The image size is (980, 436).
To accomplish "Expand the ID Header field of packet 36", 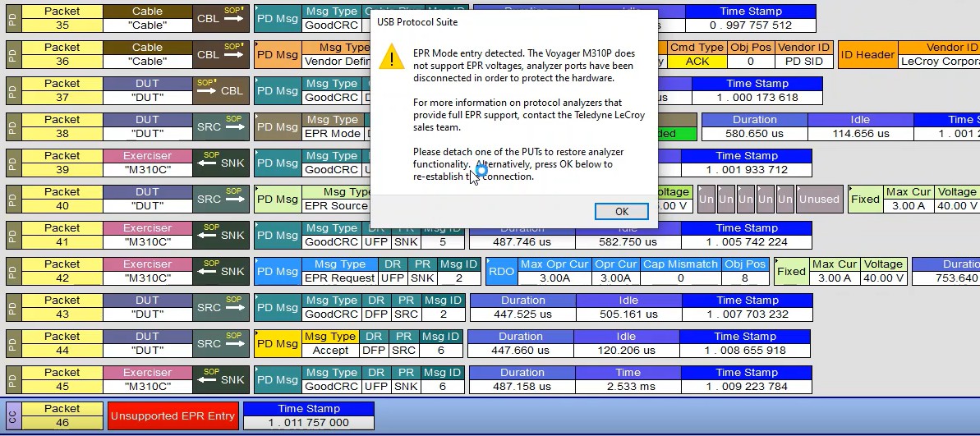I will point(867,55).
